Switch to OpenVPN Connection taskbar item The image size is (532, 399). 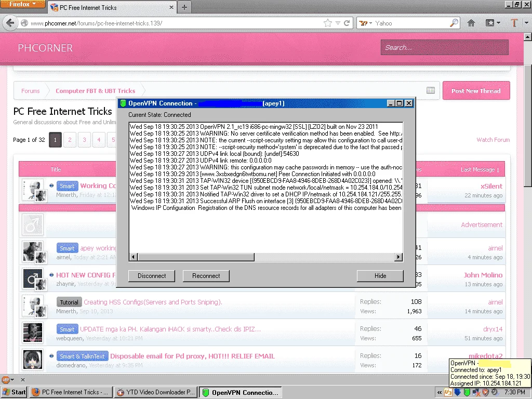240,392
